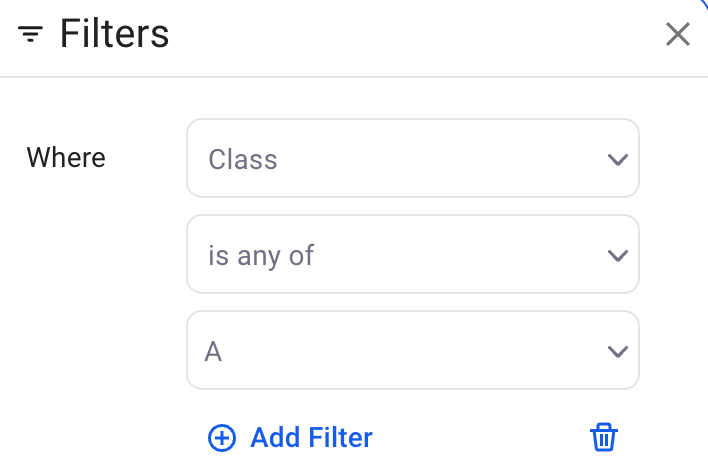Viewport: 708px width, 470px height.
Task: Close the Filters panel
Action: [678, 35]
